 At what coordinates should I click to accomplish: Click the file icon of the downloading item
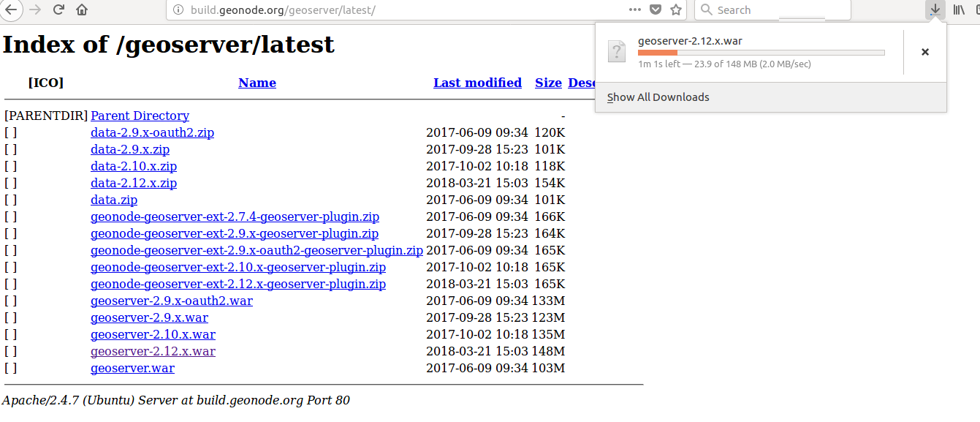pos(618,51)
